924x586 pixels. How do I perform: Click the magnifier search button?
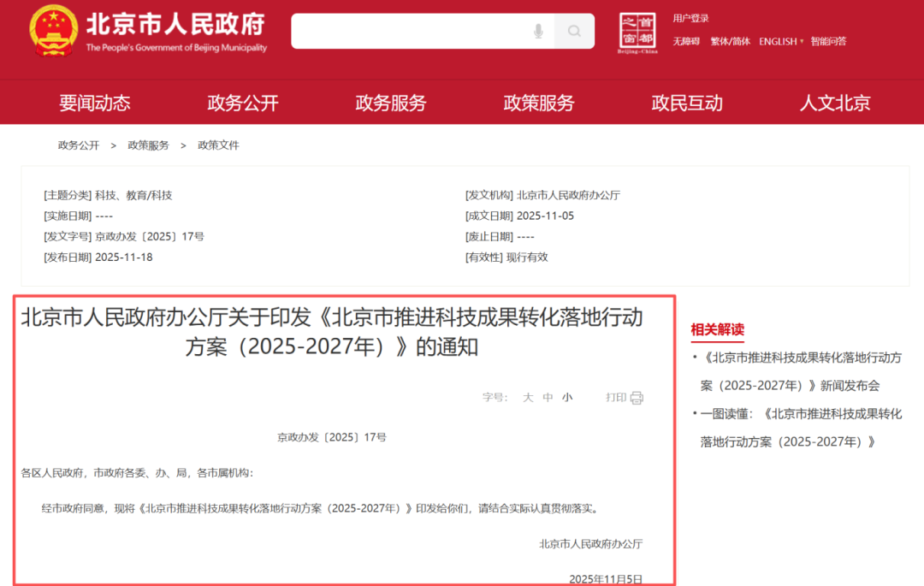pyautogui.click(x=574, y=31)
